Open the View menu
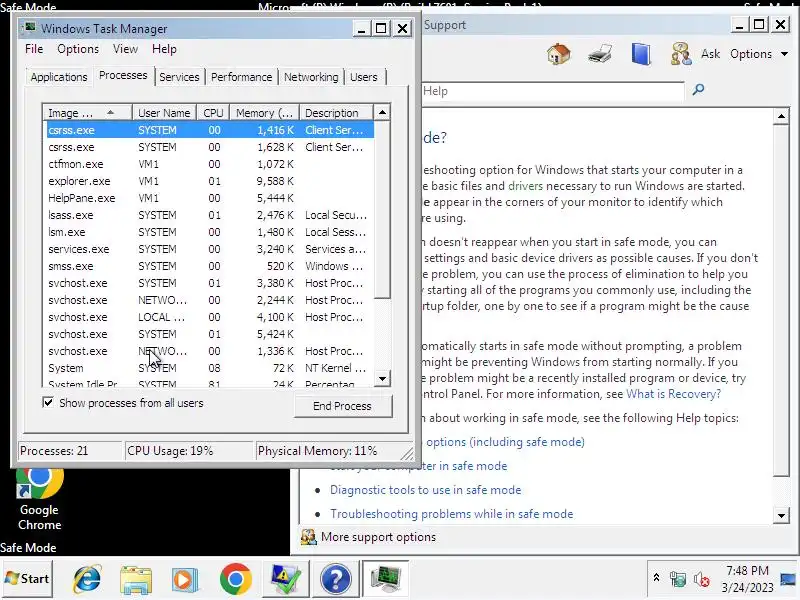Image resolution: width=800 pixels, height=600 pixels. tap(126, 49)
